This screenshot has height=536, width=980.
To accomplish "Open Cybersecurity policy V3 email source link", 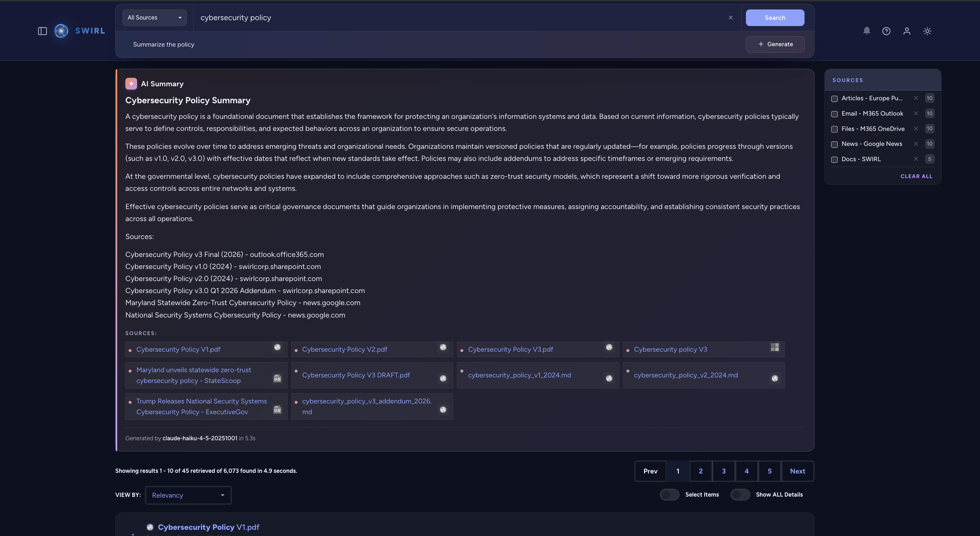I will pos(670,350).
